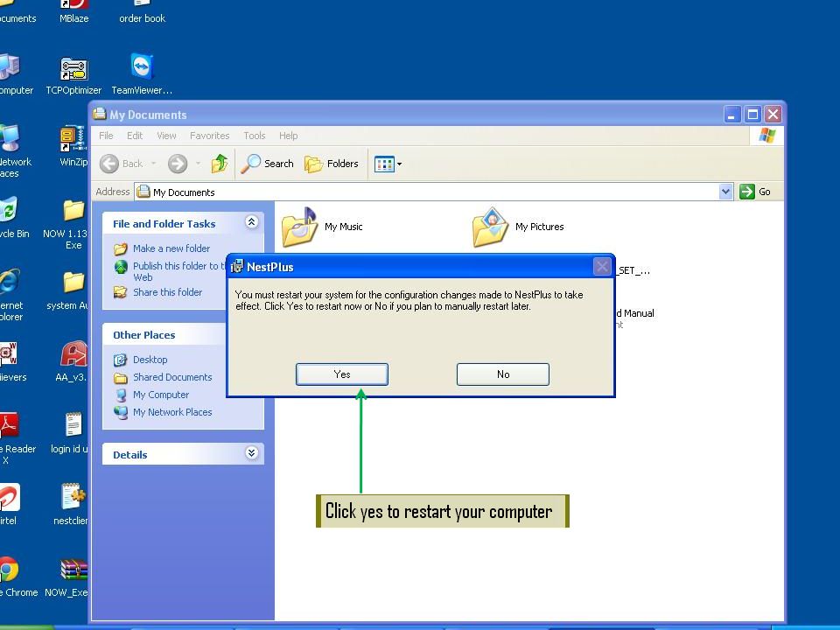
Task: Select the order book desktop icon
Action: pyautogui.click(x=142, y=10)
